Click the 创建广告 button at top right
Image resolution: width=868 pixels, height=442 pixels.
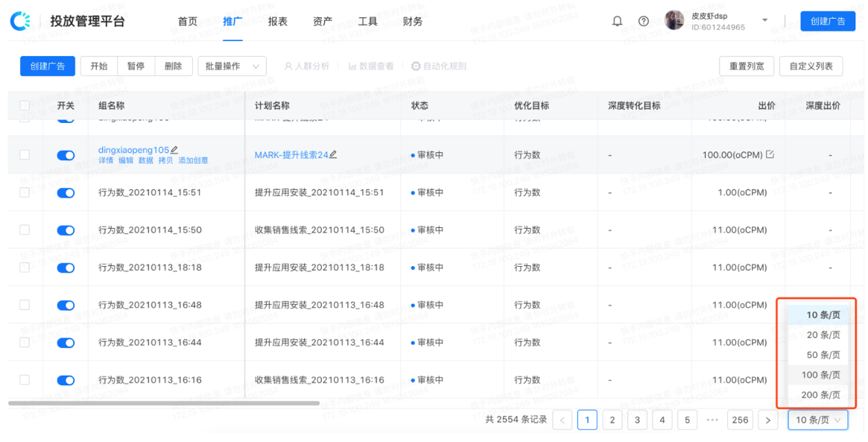(828, 21)
